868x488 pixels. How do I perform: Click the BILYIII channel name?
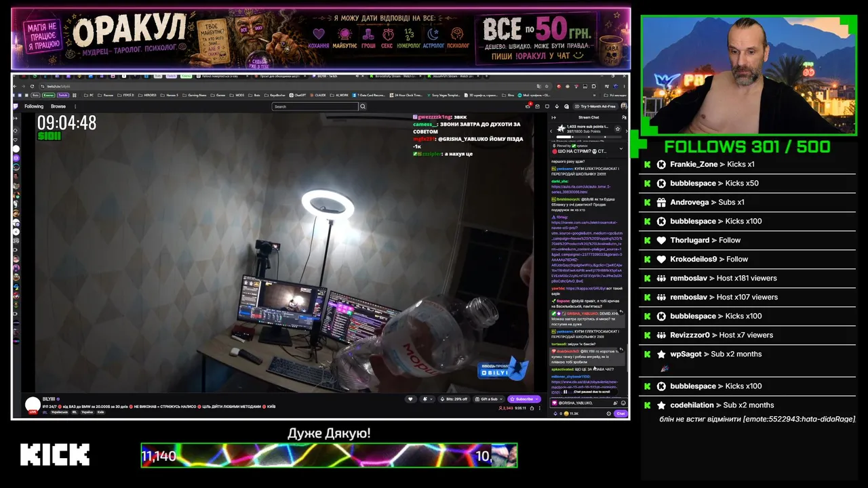50,399
